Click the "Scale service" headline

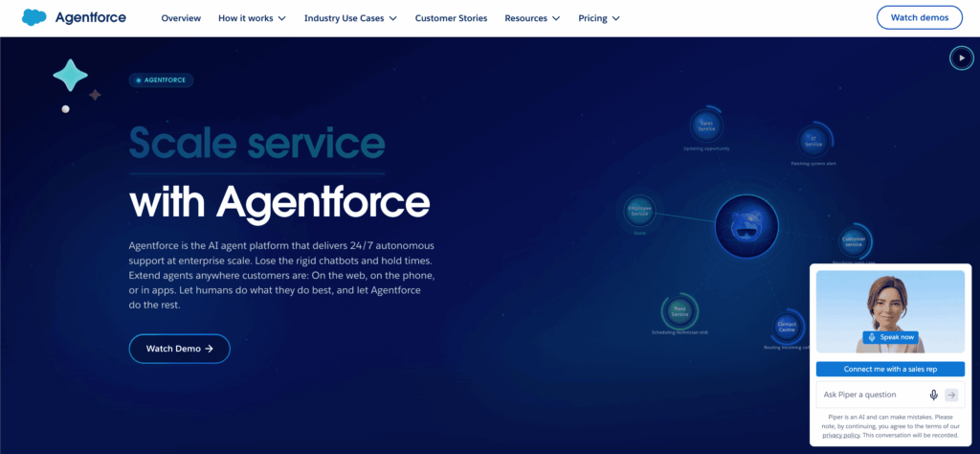(x=256, y=143)
